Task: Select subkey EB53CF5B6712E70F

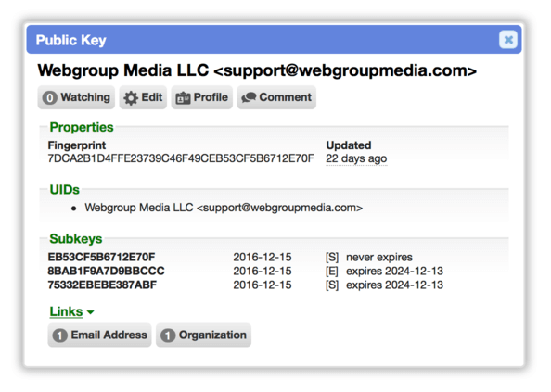Action: pyautogui.click(x=101, y=257)
